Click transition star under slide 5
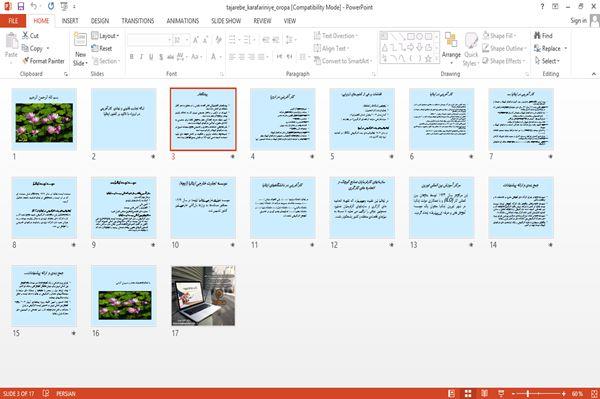This screenshot has height=399, width=600. (391, 156)
